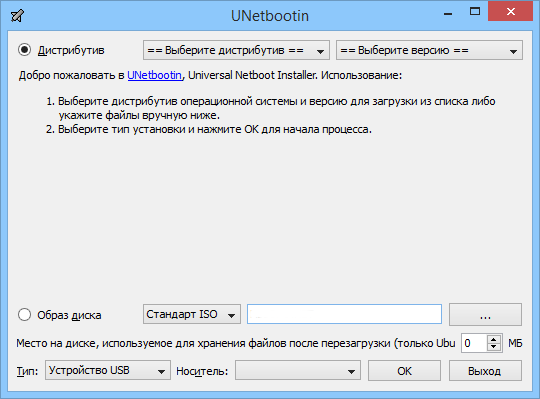This screenshot has height=399, width=540.
Task: Select the Дистрибутив radio button
Action: point(24,50)
